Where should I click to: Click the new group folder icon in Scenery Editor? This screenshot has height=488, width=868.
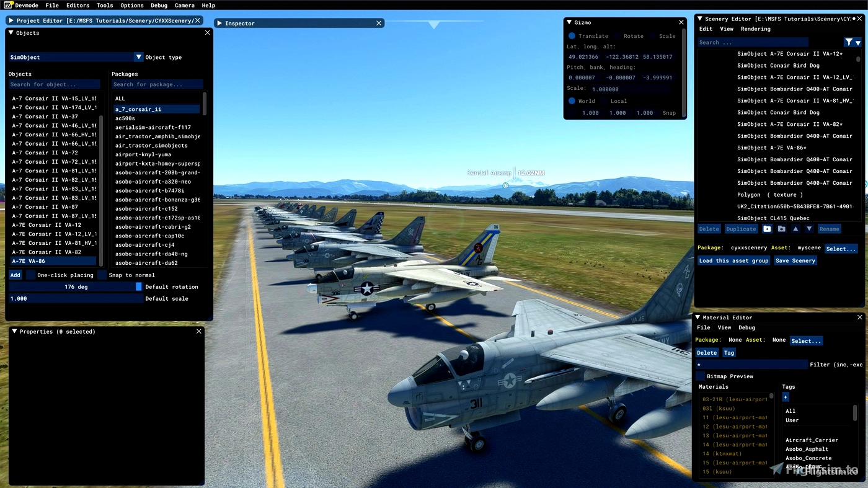click(768, 229)
